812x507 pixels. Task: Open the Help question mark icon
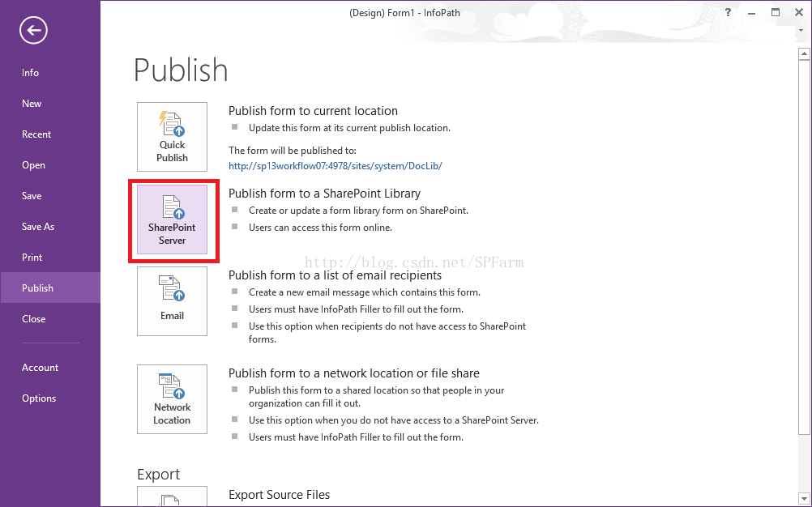click(728, 13)
